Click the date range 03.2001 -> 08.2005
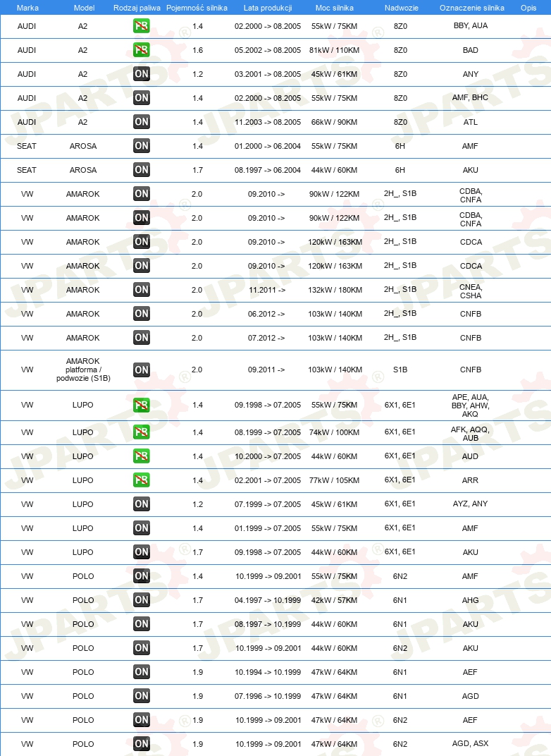Image resolution: width=551 pixels, height=756 pixels. [x=268, y=74]
